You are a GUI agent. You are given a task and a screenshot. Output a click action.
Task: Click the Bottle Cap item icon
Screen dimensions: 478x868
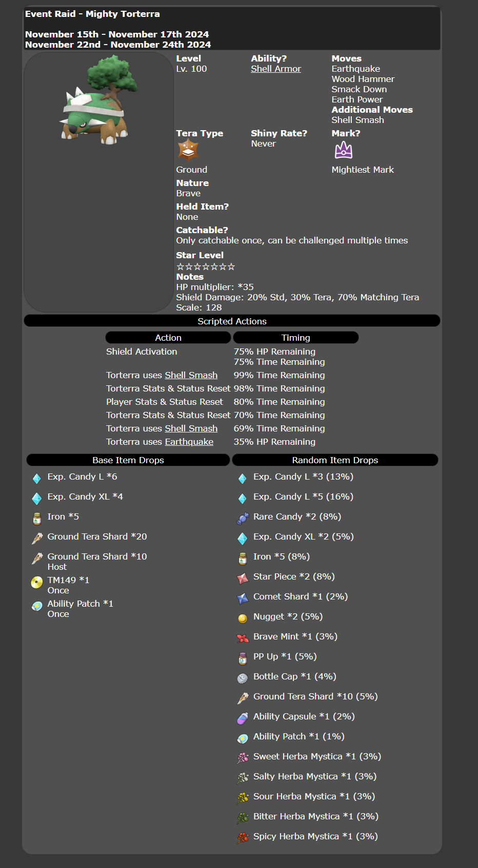[x=243, y=678]
